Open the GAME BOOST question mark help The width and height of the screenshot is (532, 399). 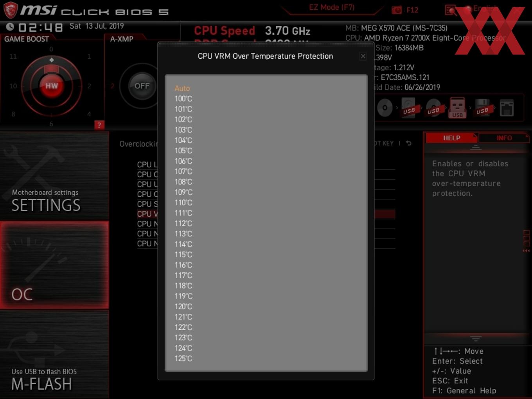click(99, 125)
